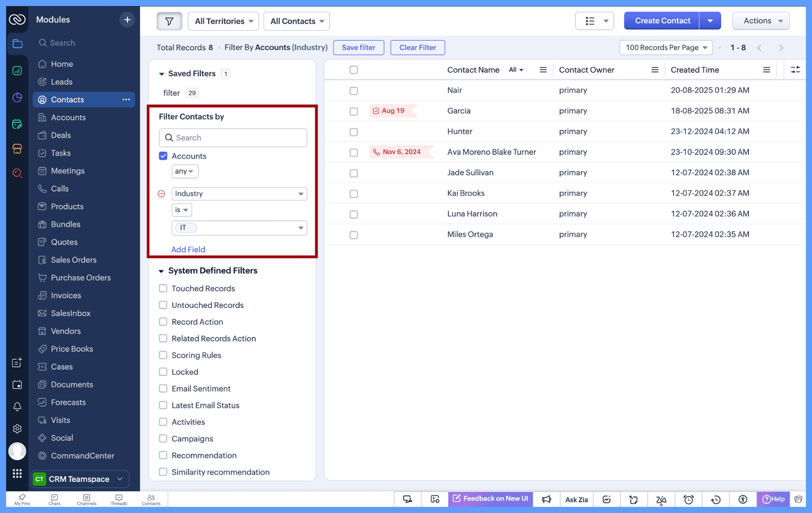This screenshot has width=812, height=513.
Task: Open the setup gear icon in left rail
Action: click(17, 429)
